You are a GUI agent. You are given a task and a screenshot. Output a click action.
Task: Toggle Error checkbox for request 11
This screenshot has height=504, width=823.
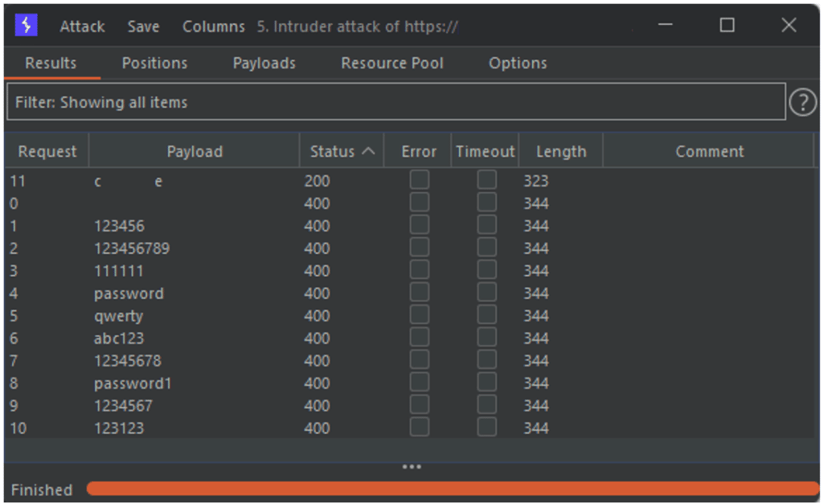point(420,179)
